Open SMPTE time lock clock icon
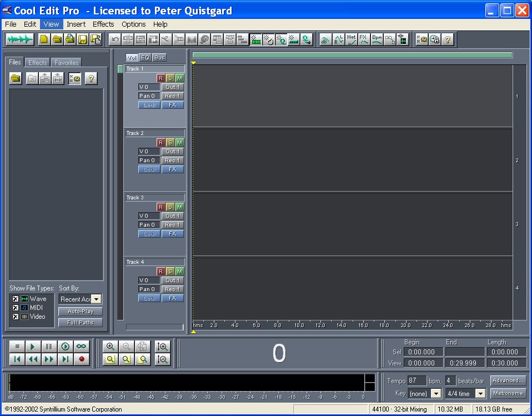The width and height of the screenshot is (532, 416). click(435, 39)
